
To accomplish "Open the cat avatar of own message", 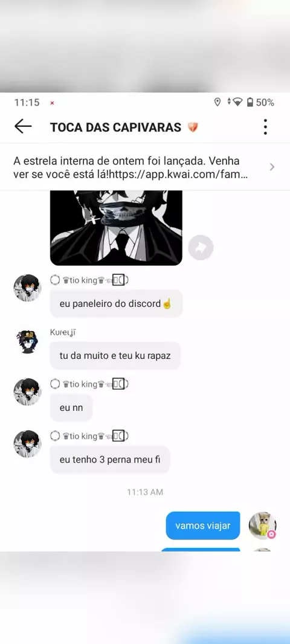I will (262, 526).
